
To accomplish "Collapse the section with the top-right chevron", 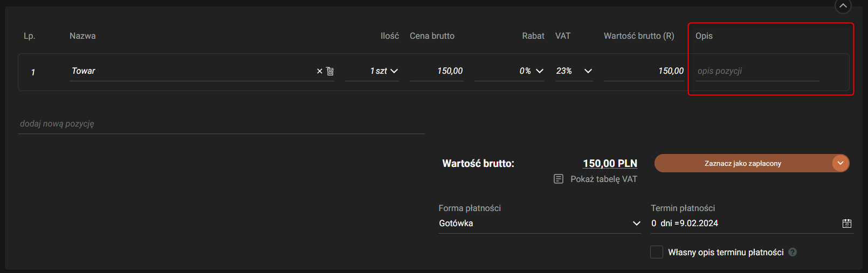I will [x=843, y=6].
